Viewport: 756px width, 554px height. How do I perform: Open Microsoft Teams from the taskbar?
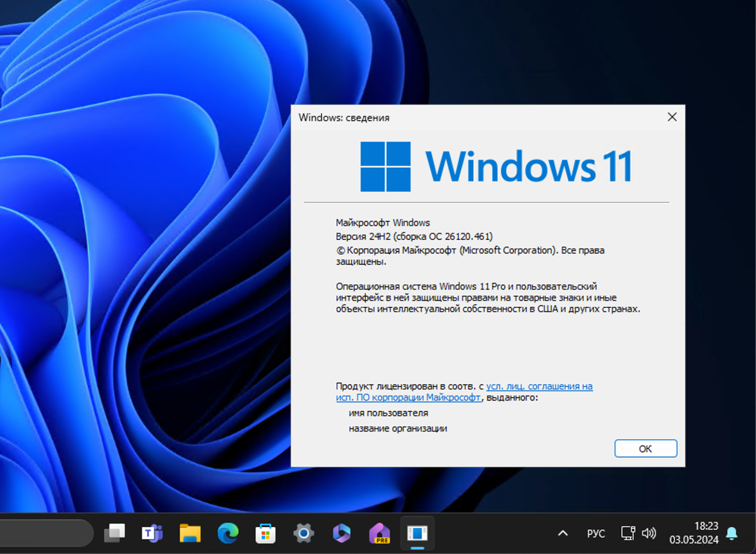[x=152, y=533]
